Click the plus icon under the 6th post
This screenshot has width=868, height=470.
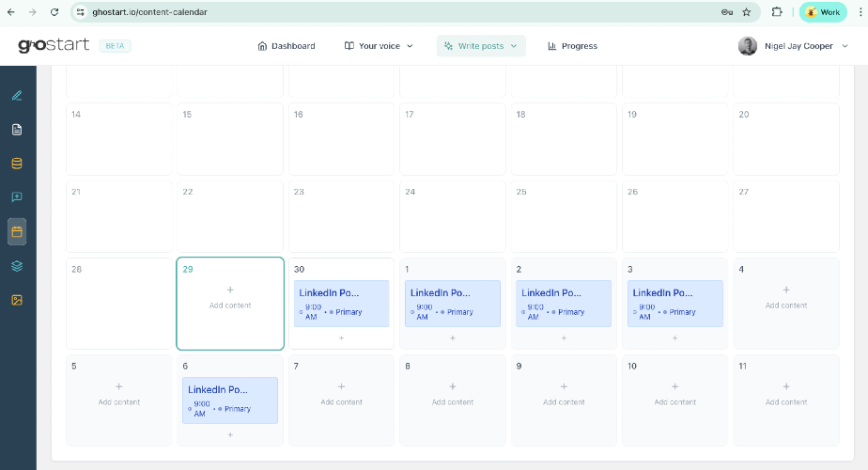coord(230,435)
